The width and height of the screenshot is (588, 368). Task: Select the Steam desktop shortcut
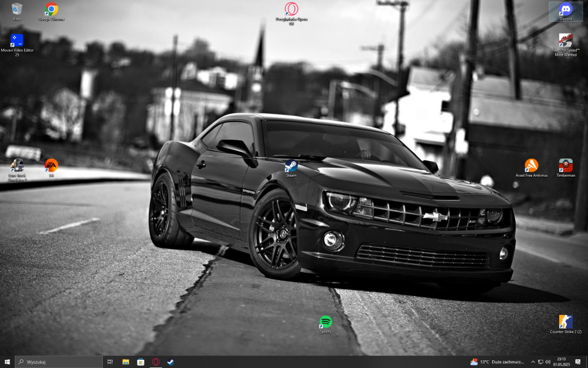[x=292, y=167]
